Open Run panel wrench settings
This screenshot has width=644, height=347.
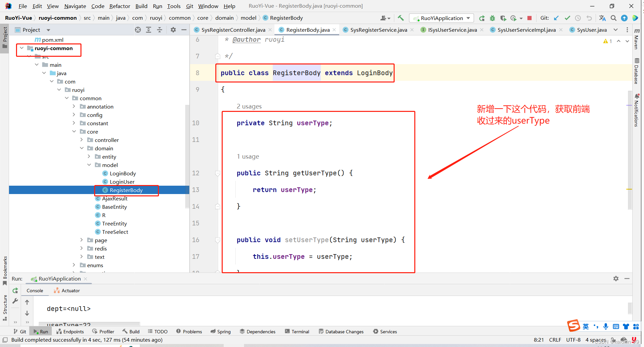tap(15, 301)
